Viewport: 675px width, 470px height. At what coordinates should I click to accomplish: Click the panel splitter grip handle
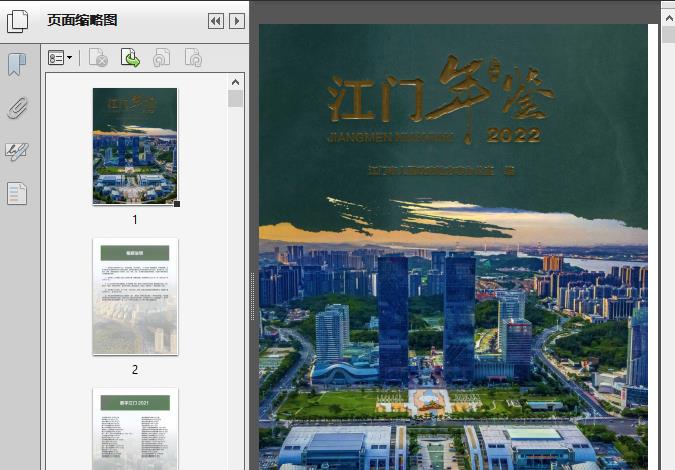pyautogui.click(x=253, y=296)
